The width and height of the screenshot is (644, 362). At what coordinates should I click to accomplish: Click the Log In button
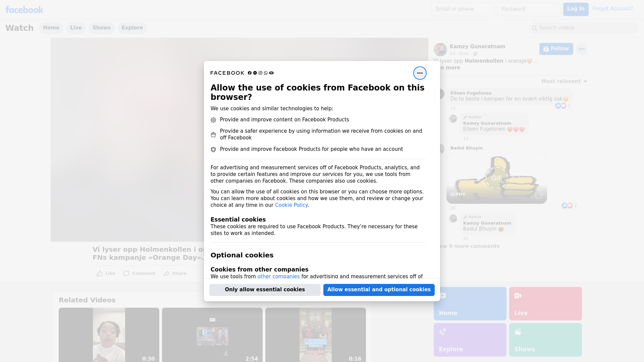tap(576, 9)
